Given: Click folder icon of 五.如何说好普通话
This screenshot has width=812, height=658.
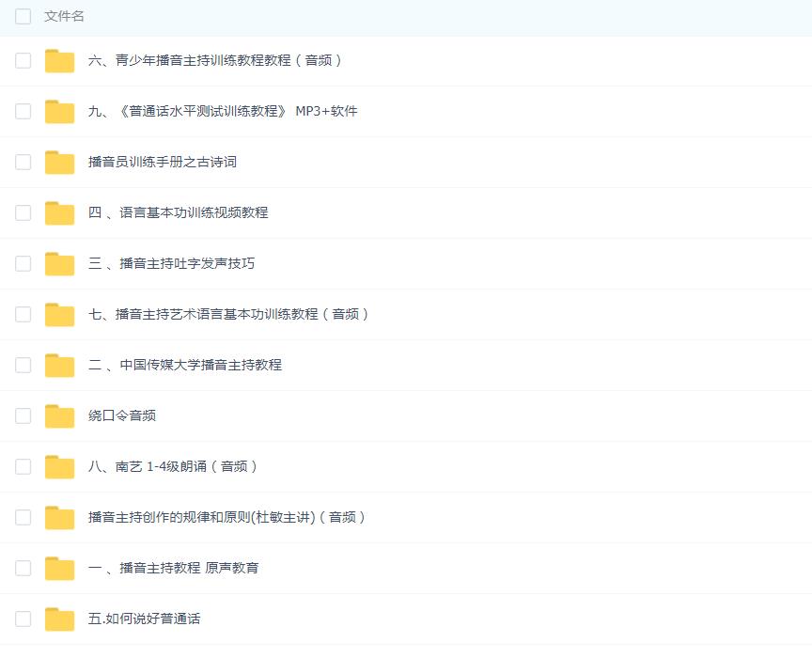Looking at the screenshot, I should pos(59,619).
